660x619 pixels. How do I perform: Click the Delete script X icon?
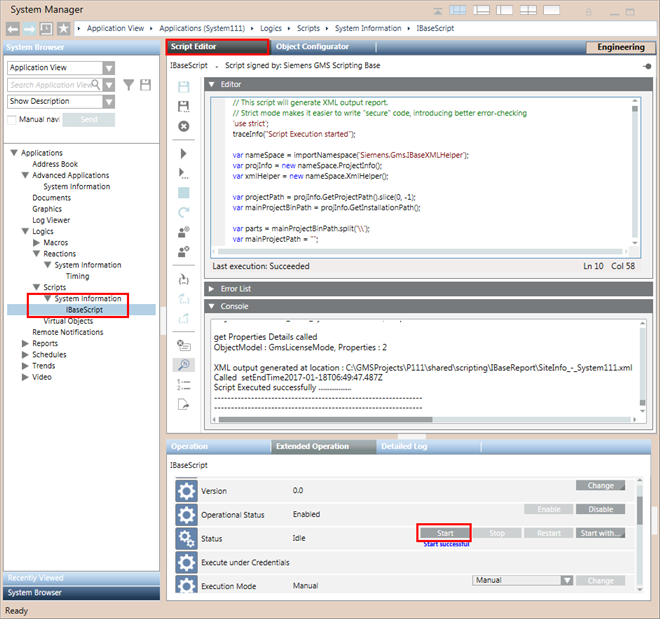point(183,126)
